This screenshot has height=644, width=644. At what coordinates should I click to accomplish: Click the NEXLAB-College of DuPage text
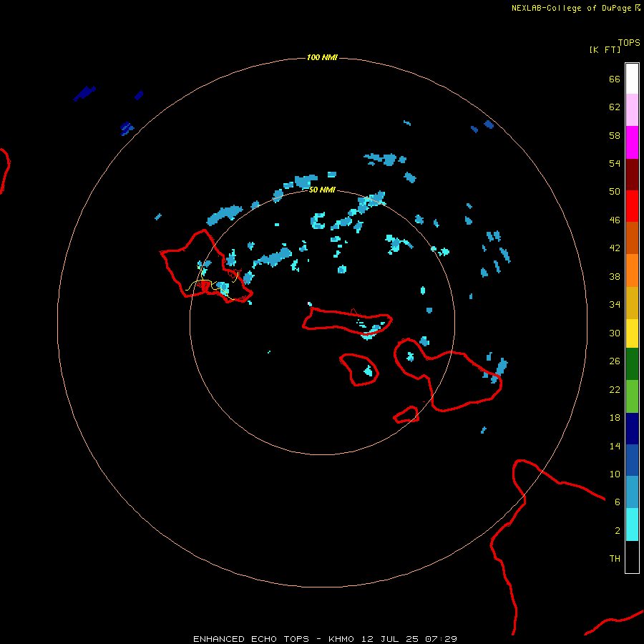click(x=571, y=8)
